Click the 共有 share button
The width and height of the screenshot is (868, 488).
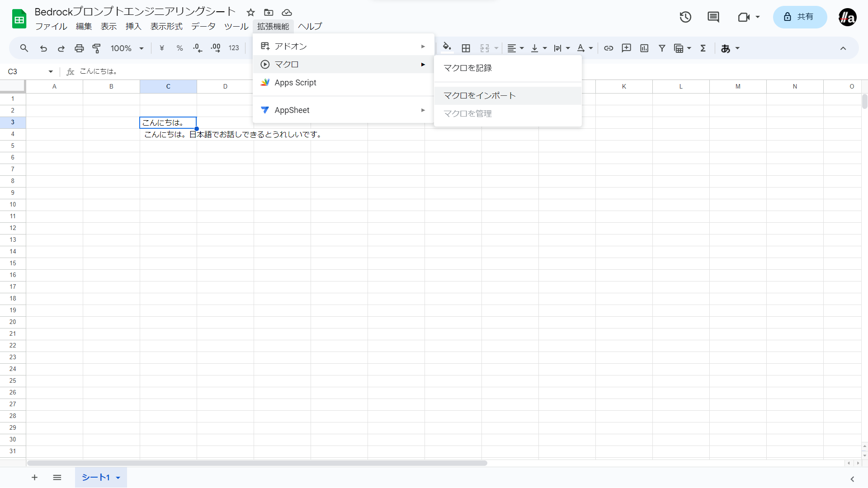click(x=799, y=17)
